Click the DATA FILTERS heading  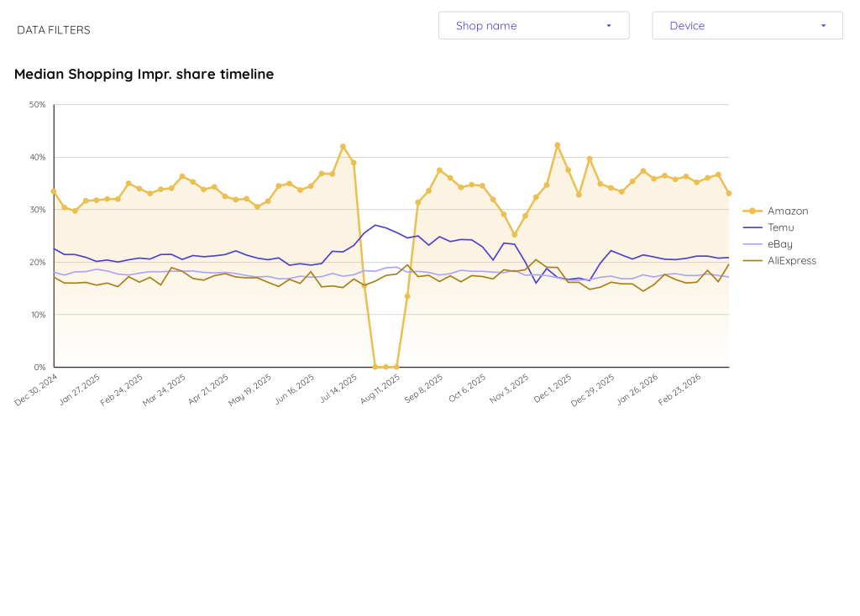click(x=53, y=29)
